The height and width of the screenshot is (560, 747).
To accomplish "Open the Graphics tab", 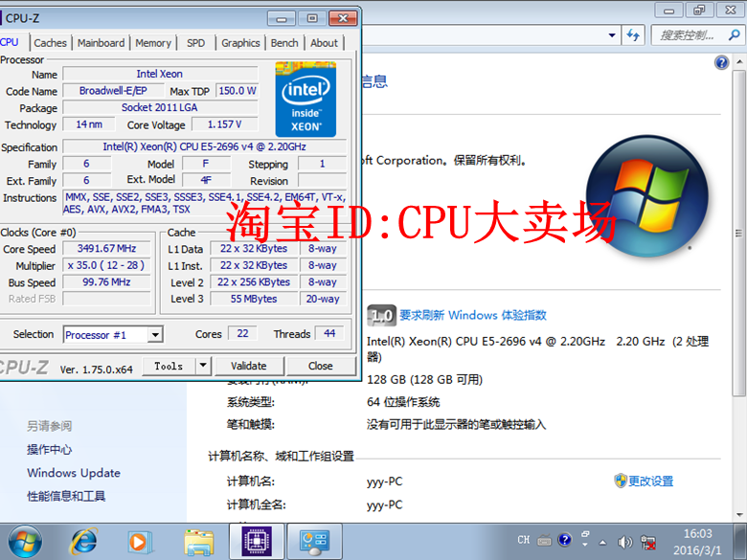I will [240, 43].
